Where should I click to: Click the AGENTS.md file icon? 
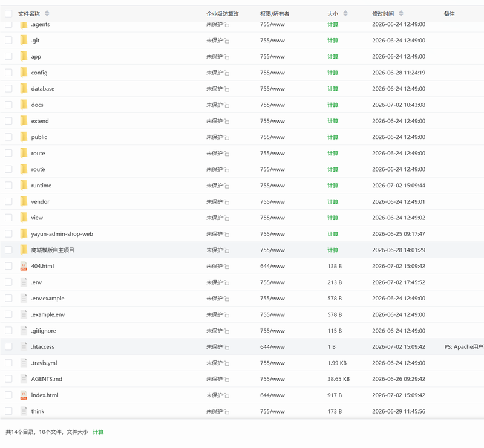(x=24, y=379)
